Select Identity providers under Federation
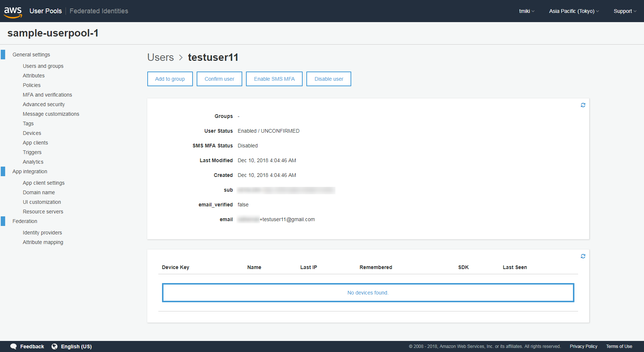Viewport: 644px width, 352px height. point(42,233)
